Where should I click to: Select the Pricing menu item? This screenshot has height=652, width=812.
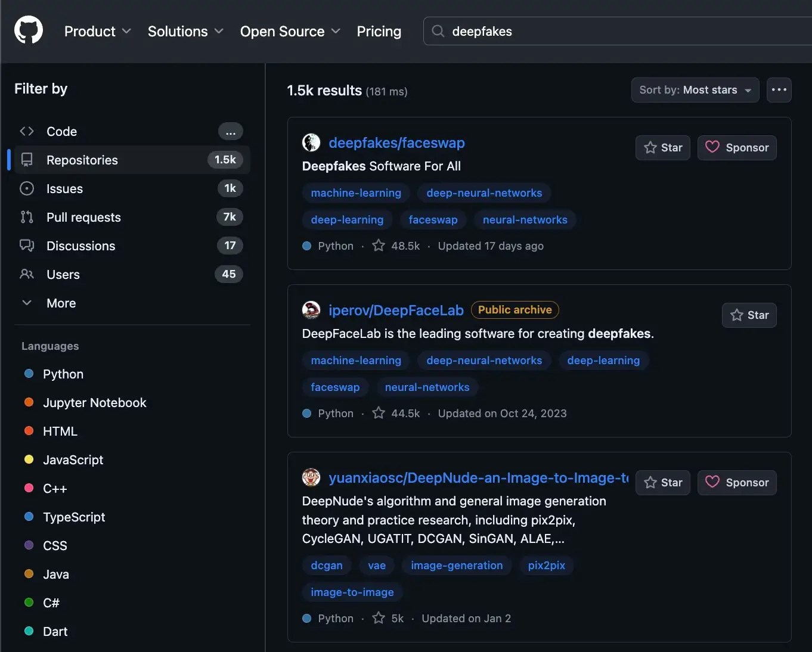(x=379, y=31)
